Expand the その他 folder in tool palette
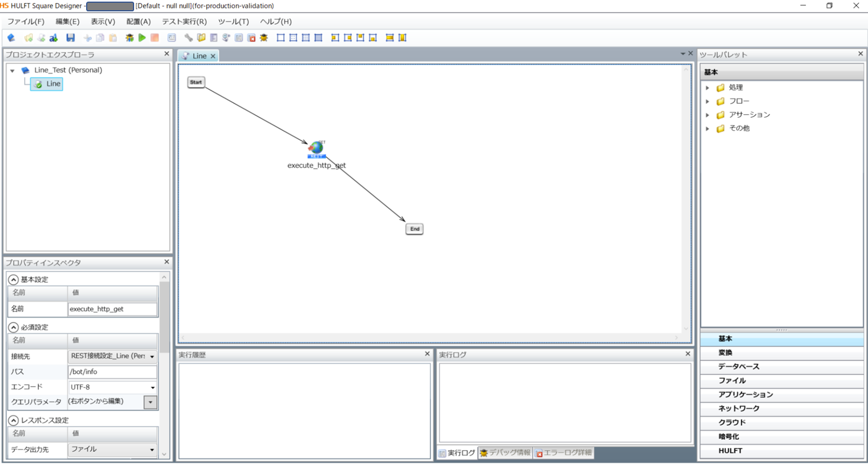The image size is (868, 464). 708,129
